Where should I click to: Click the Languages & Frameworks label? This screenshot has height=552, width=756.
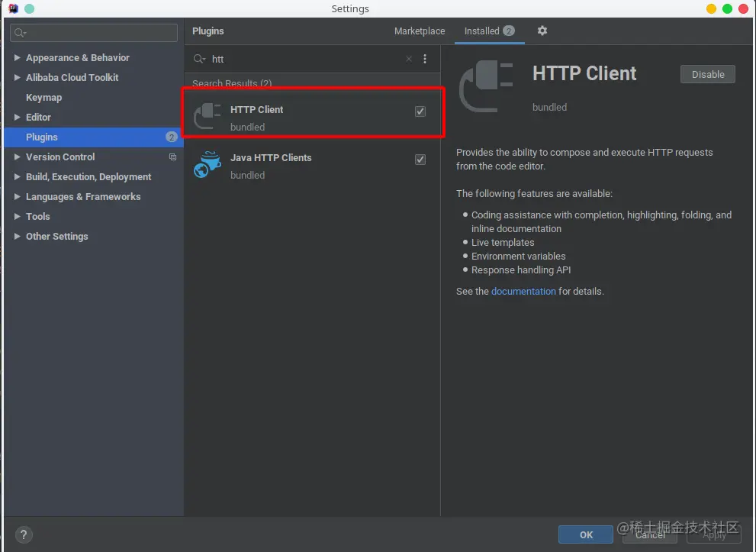tap(83, 196)
